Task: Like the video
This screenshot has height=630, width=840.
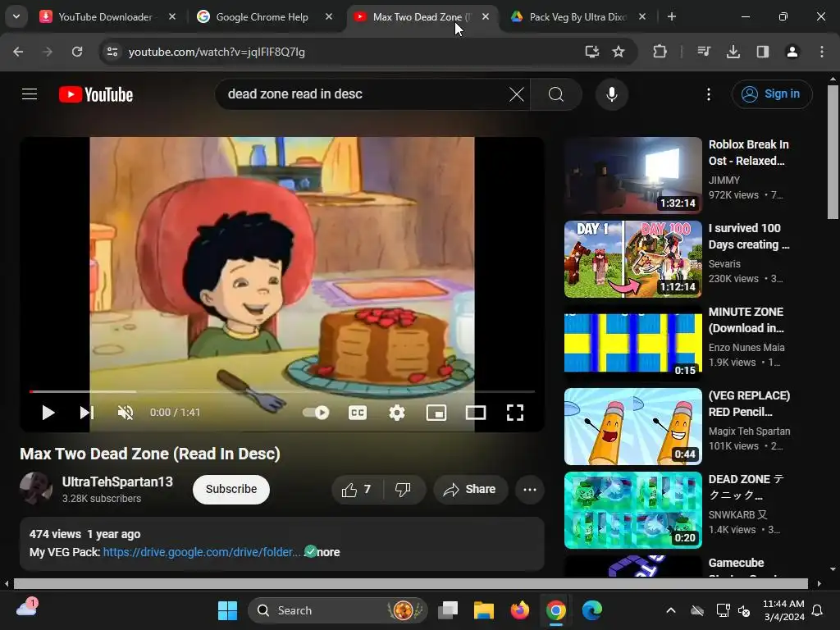Action: pos(356,490)
